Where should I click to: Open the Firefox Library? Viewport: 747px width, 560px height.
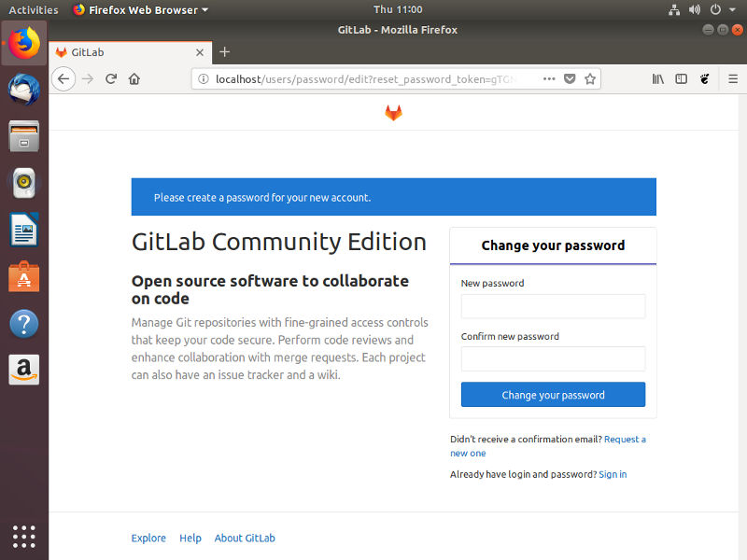click(657, 79)
